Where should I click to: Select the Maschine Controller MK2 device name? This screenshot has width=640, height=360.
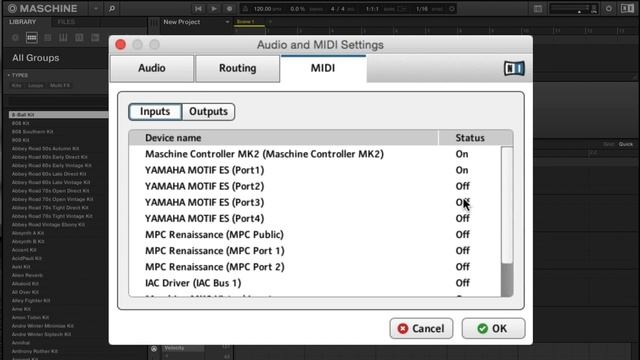coord(264,154)
